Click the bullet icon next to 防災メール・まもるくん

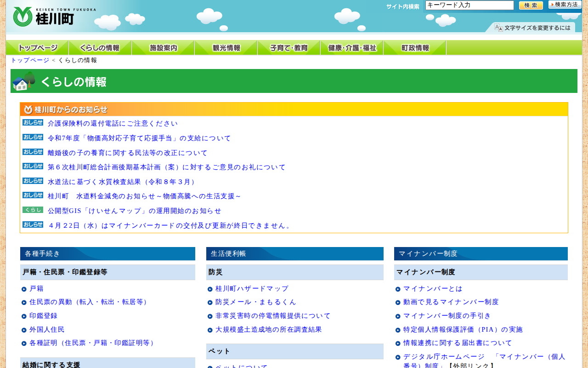(x=210, y=303)
